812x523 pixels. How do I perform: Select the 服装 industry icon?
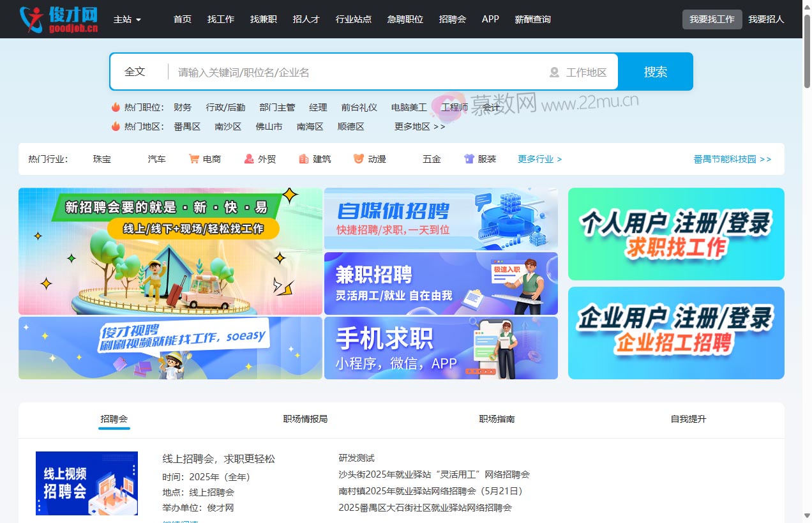pyautogui.click(x=469, y=158)
